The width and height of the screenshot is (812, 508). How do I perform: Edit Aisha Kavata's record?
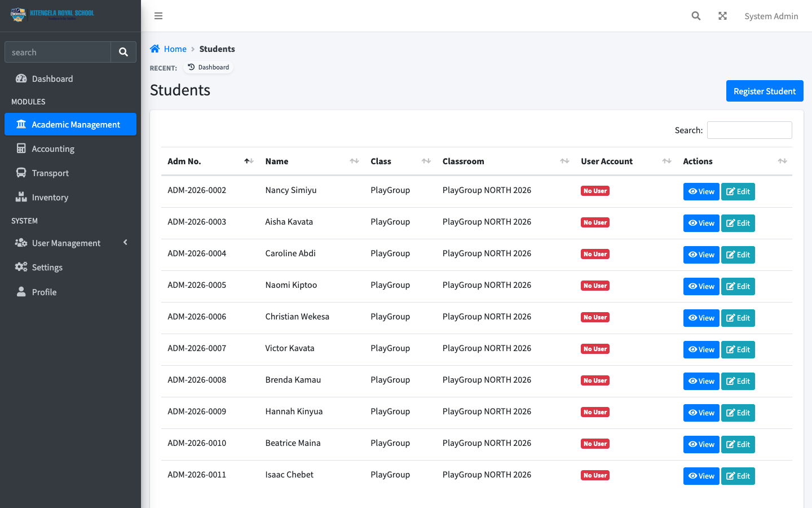[738, 223]
